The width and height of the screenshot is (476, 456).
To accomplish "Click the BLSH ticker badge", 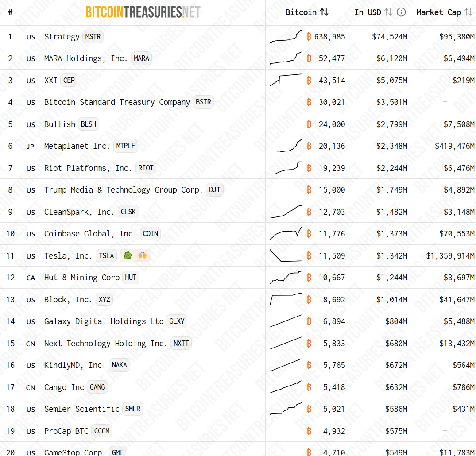I will (x=89, y=124).
